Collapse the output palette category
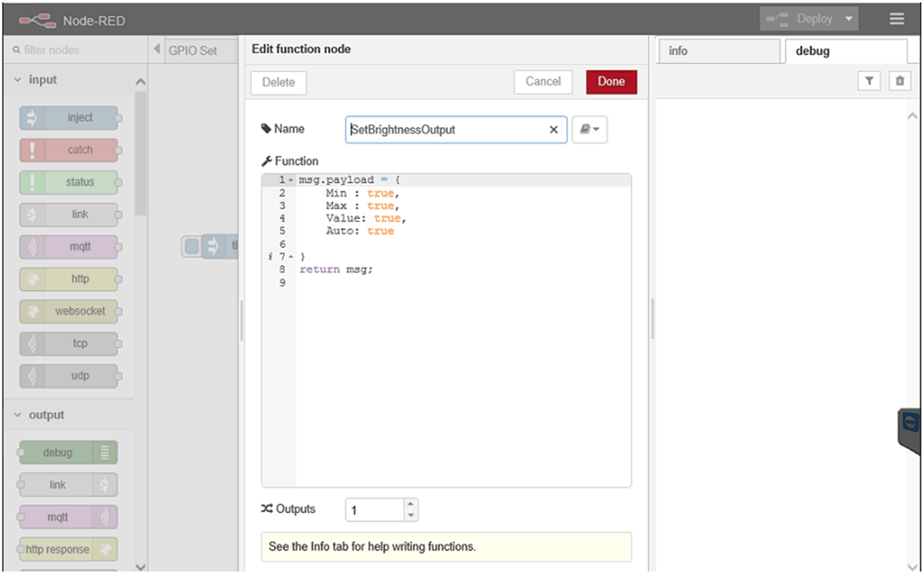The width and height of the screenshot is (924, 575). tap(18, 415)
